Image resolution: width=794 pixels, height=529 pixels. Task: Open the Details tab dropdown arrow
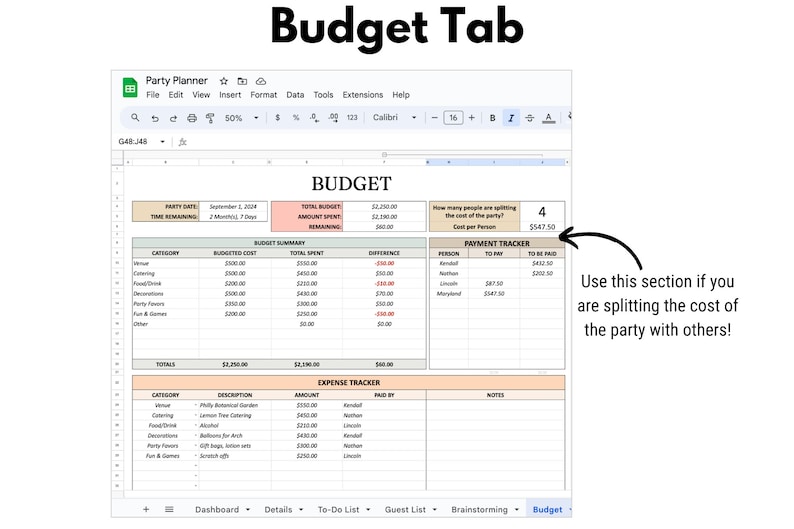(301, 510)
